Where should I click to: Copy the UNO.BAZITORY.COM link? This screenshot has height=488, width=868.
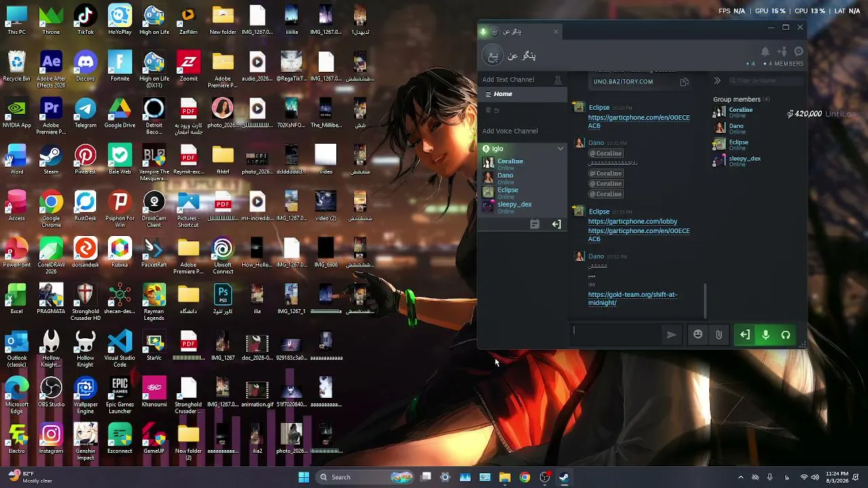tap(684, 82)
